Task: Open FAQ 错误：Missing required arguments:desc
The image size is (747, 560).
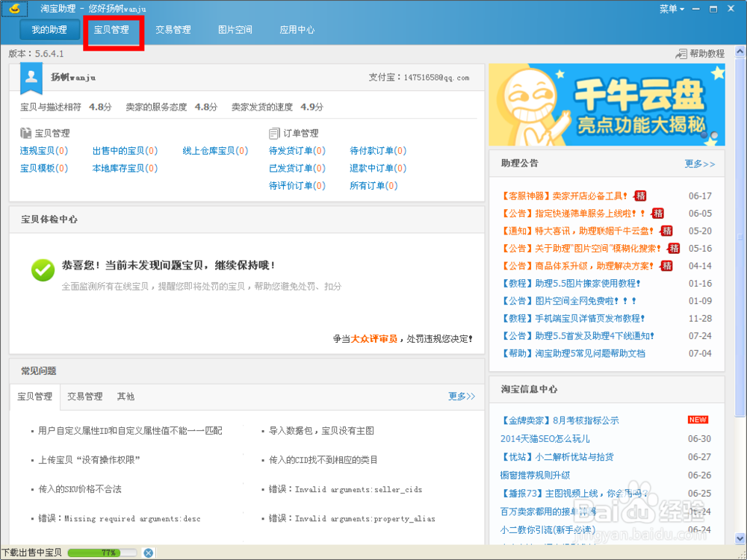Action: (119, 519)
